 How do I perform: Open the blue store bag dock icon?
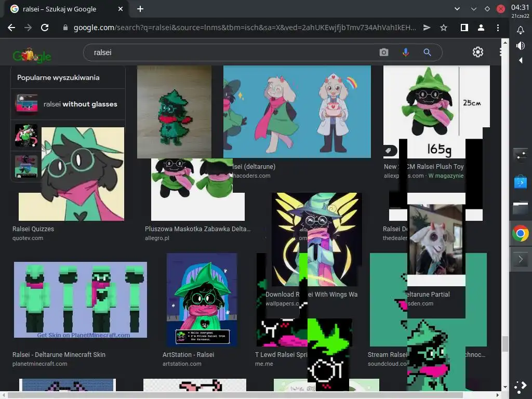click(x=521, y=182)
